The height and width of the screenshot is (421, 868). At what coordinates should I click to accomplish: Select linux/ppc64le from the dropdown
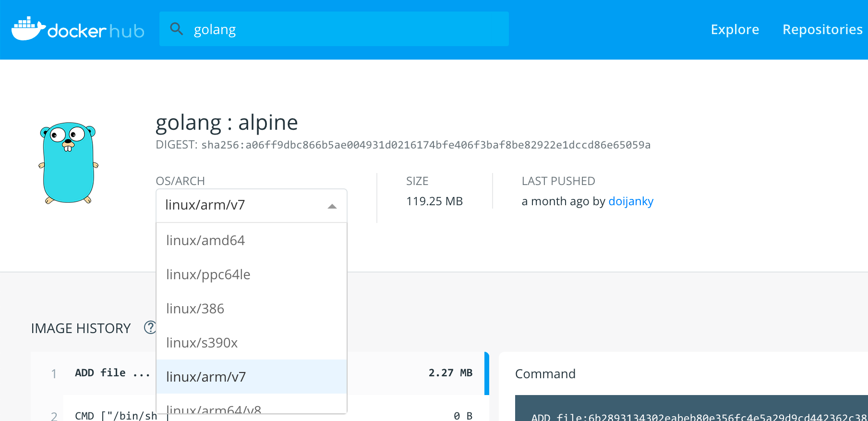252,274
